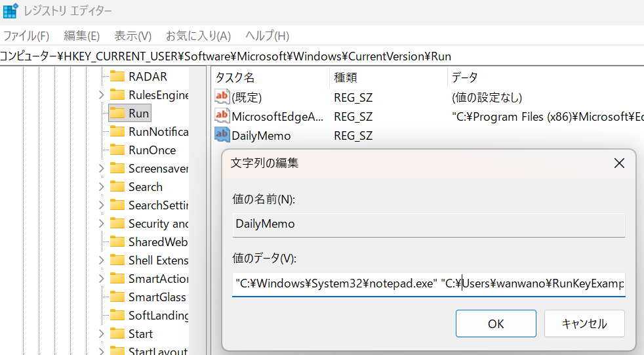Click REG_SZ type in DailyMemo row
The image size is (644, 355).
tap(353, 136)
